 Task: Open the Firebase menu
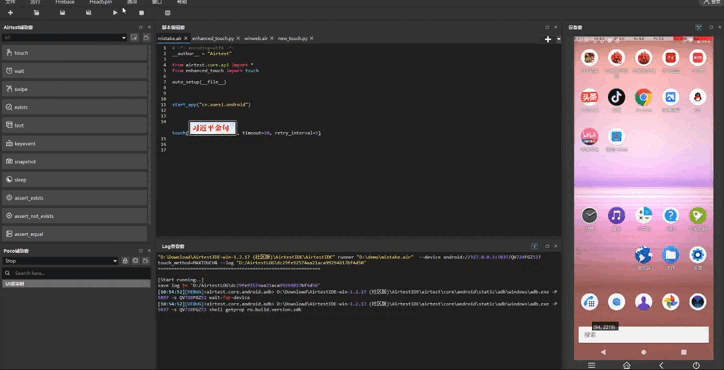coord(65,2)
